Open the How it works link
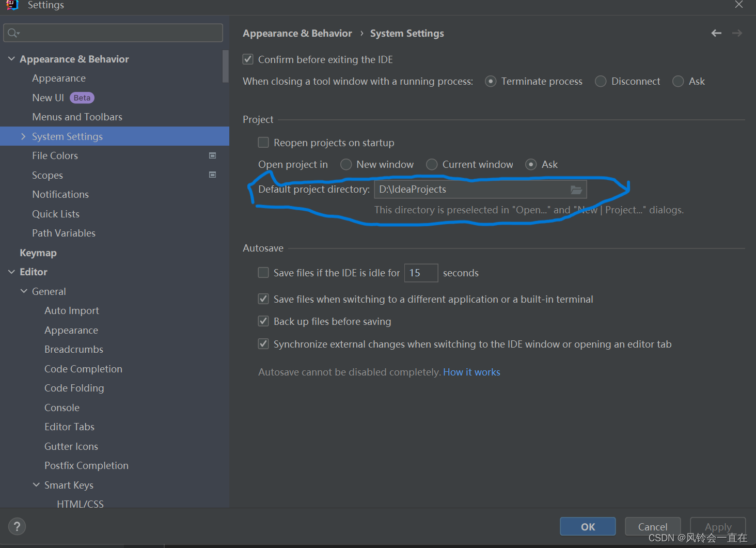 [471, 372]
